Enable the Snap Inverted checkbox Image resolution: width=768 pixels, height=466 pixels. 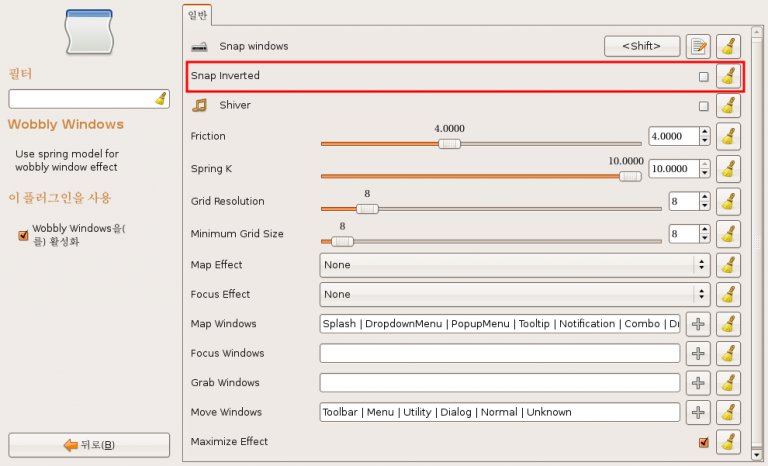704,76
